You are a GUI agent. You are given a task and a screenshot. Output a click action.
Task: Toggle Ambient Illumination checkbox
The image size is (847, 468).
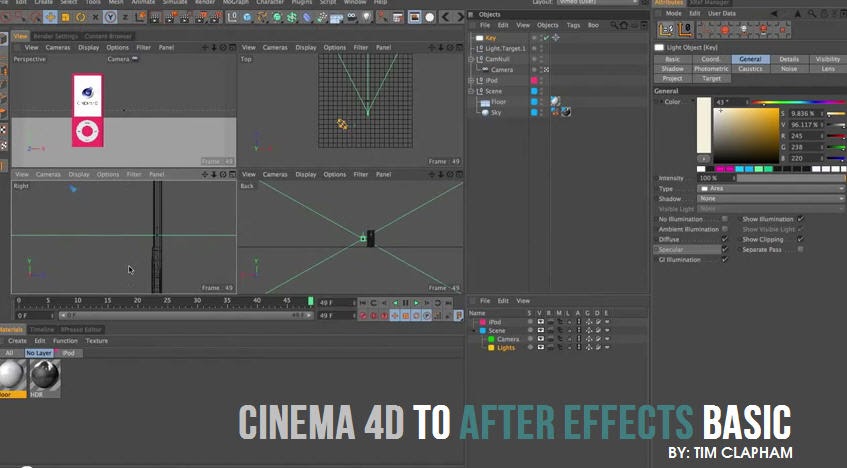coord(725,229)
